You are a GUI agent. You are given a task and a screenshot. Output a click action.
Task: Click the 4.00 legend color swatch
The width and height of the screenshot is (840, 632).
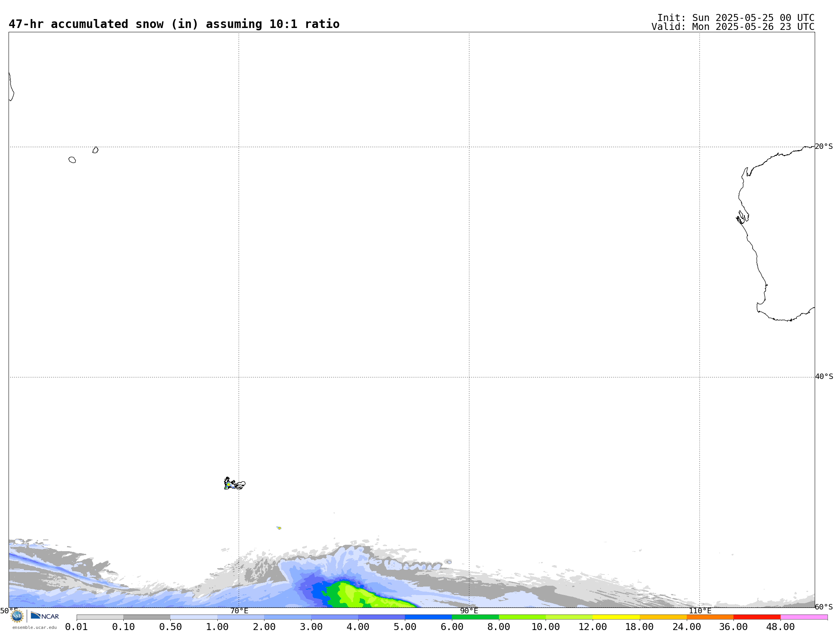click(381, 617)
